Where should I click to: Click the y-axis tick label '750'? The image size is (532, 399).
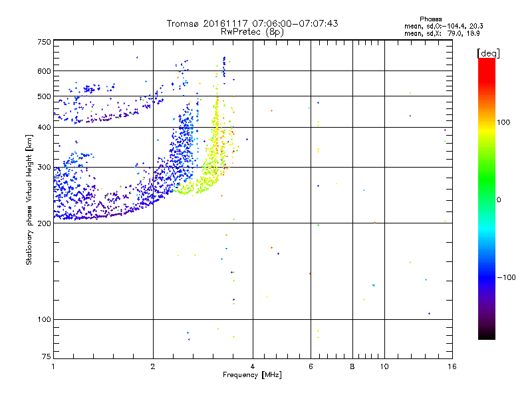point(44,42)
